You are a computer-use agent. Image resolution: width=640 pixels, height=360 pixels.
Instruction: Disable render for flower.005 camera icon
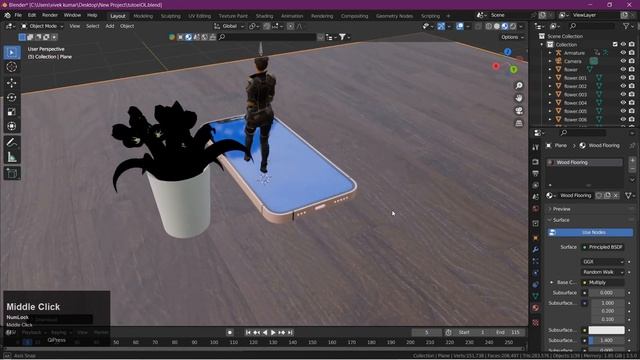click(x=632, y=111)
